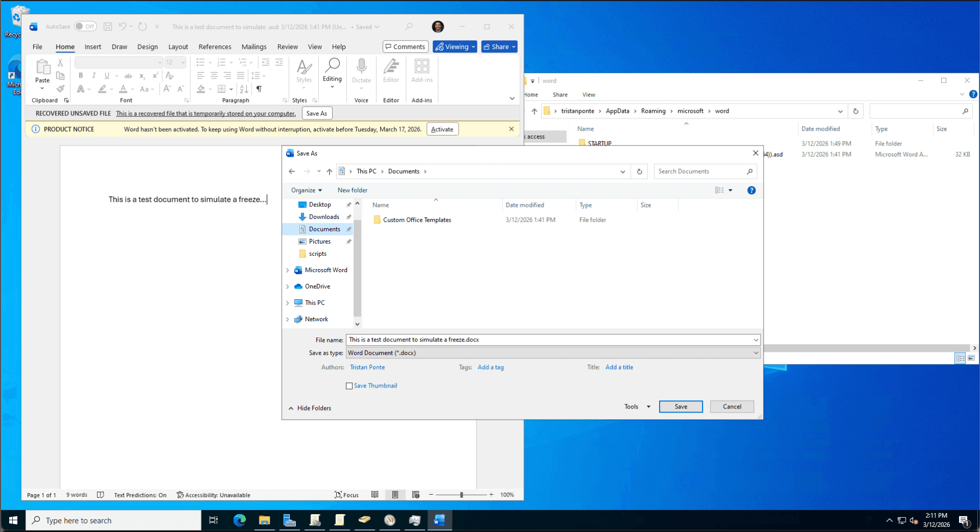Switch to the Design ribbon tab

click(147, 46)
